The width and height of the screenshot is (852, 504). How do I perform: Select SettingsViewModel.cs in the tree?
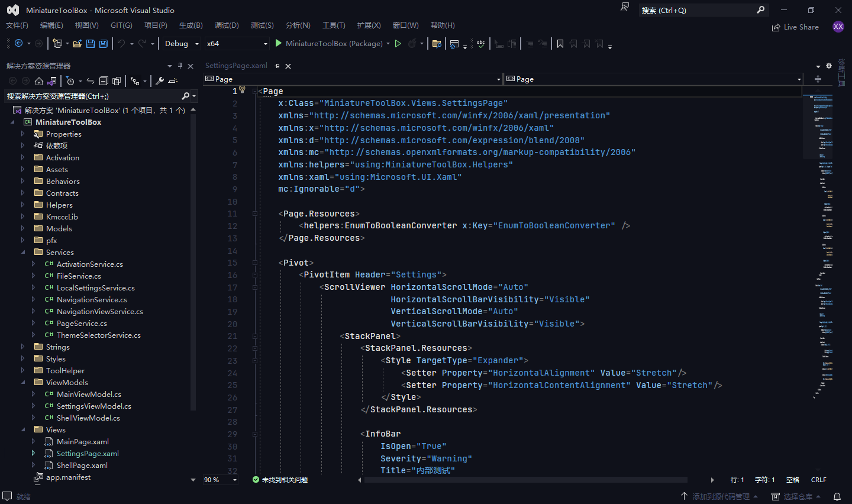coord(94,406)
